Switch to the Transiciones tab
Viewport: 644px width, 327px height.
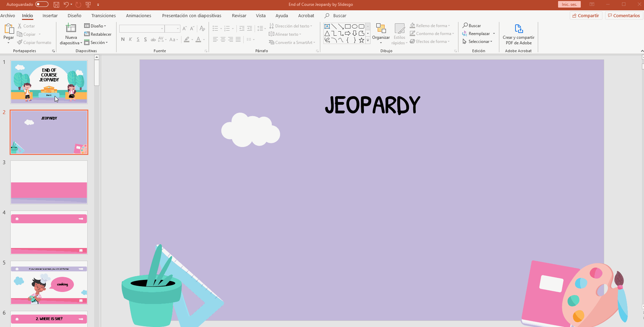tap(103, 15)
